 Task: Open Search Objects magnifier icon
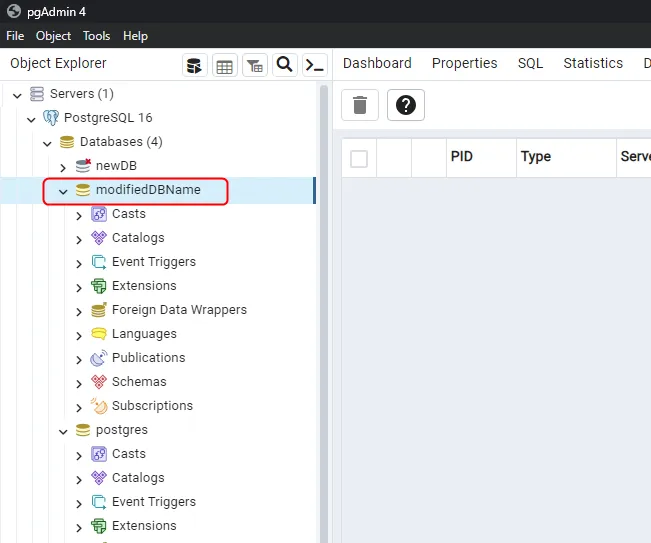[x=285, y=65]
